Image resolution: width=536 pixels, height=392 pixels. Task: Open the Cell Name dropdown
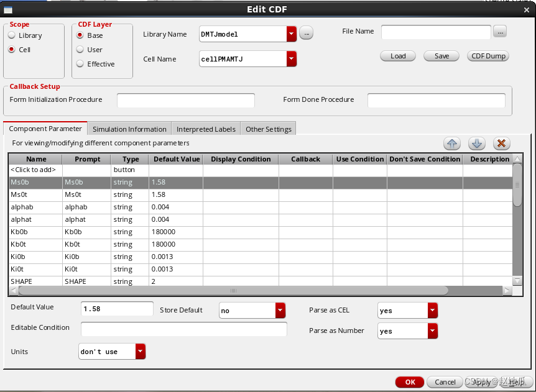click(291, 59)
